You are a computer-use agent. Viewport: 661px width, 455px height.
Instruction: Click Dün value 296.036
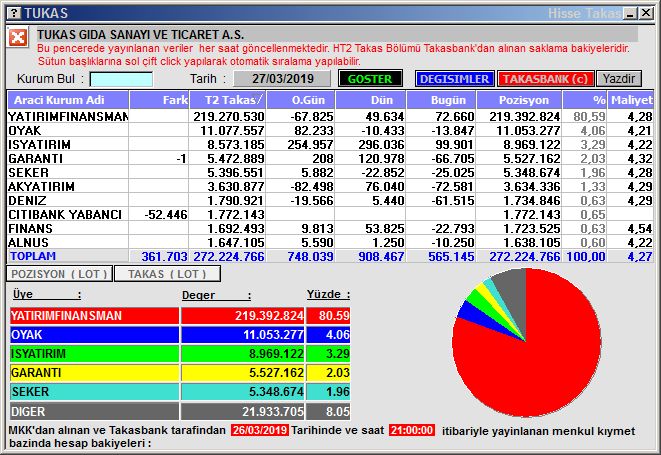point(381,145)
